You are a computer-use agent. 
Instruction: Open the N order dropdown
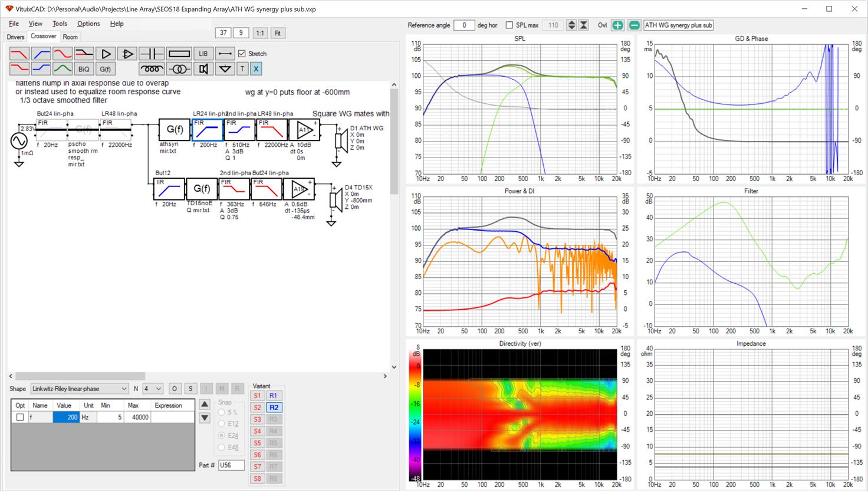point(152,389)
